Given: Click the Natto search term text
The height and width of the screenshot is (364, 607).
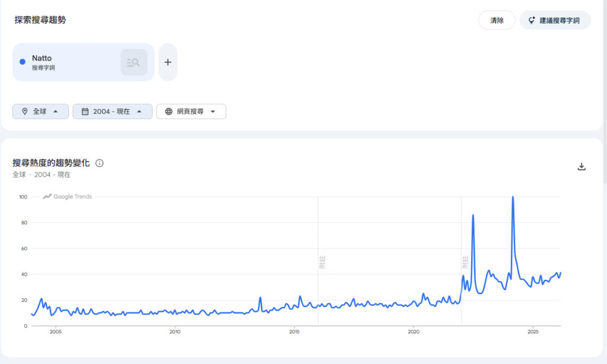Looking at the screenshot, I should click(x=42, y=58).
